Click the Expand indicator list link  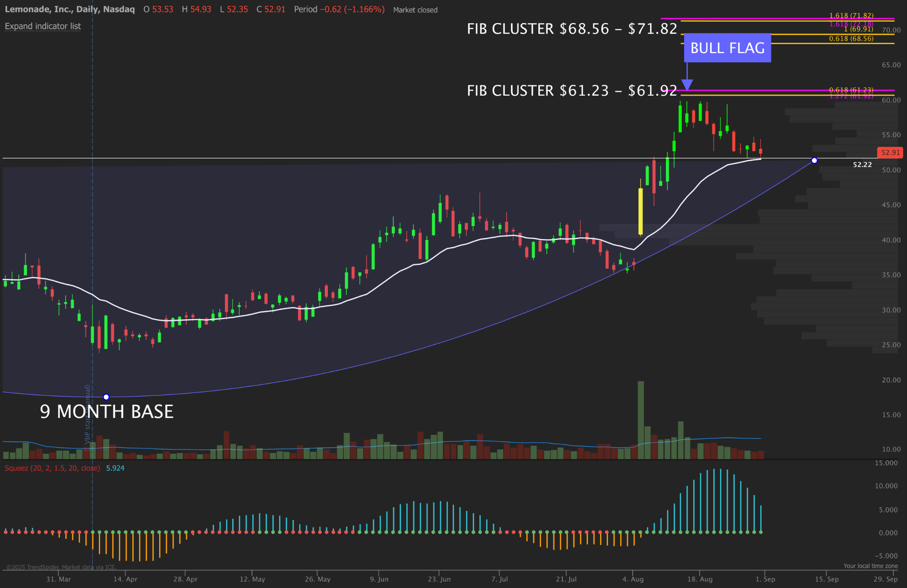(43, 26)
